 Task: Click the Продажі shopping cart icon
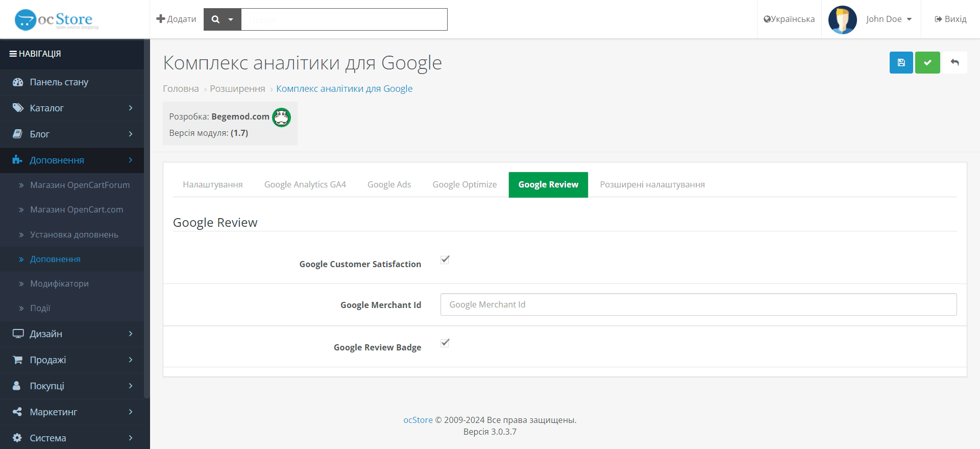(17, 360)
